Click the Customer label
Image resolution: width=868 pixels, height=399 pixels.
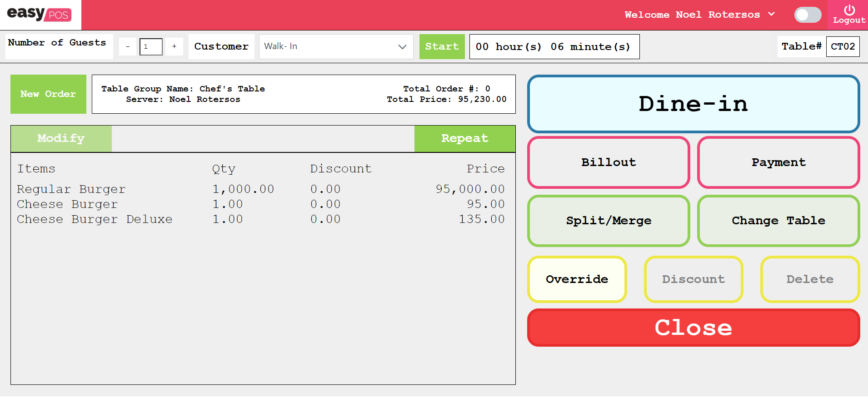pyautogui.click(x=221, y=46)
